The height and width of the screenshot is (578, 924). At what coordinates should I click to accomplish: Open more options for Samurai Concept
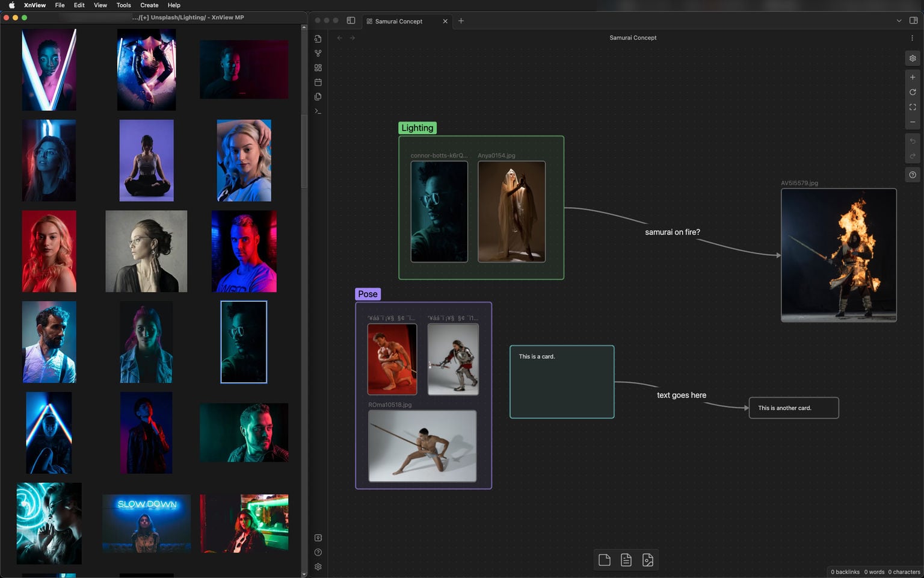click(912, 38)
